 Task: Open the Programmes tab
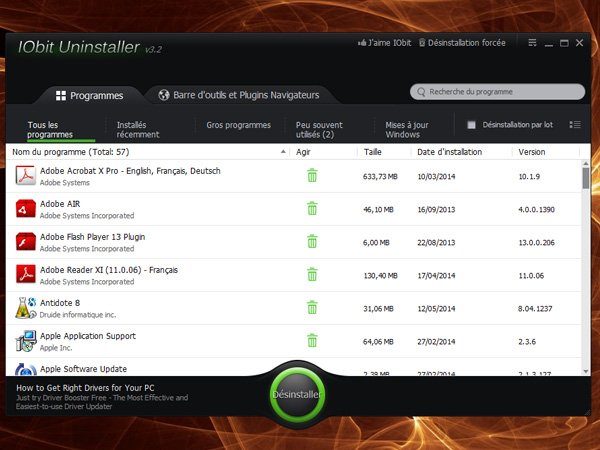[x=90, y=95]
